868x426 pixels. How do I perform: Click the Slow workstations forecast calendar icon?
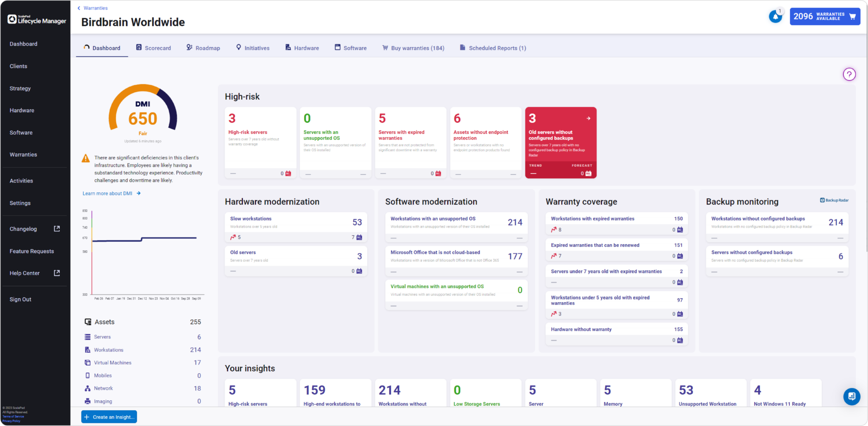coord(359,237)
